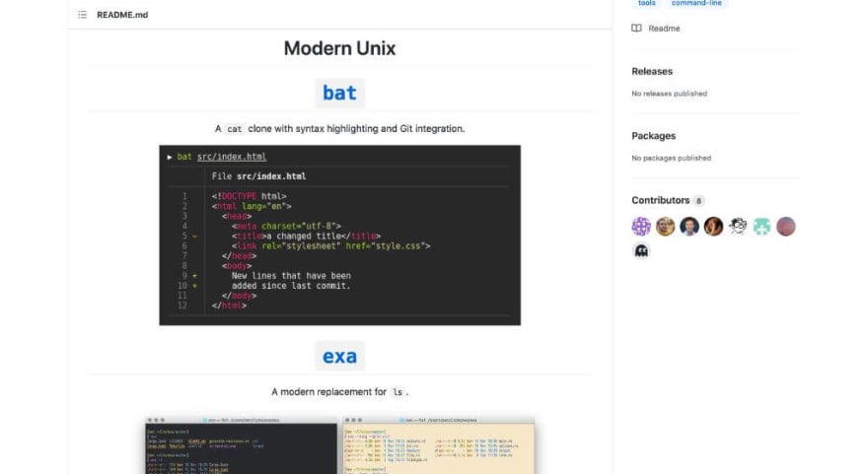
Task: Open the bat project heading link
Action: pyautogui.click(x=339, y=93)
